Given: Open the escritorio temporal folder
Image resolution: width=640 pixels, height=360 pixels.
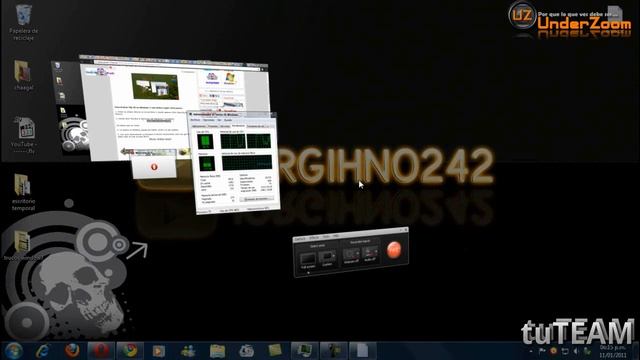Looking at the screenshot, I should tap(23, 192).
